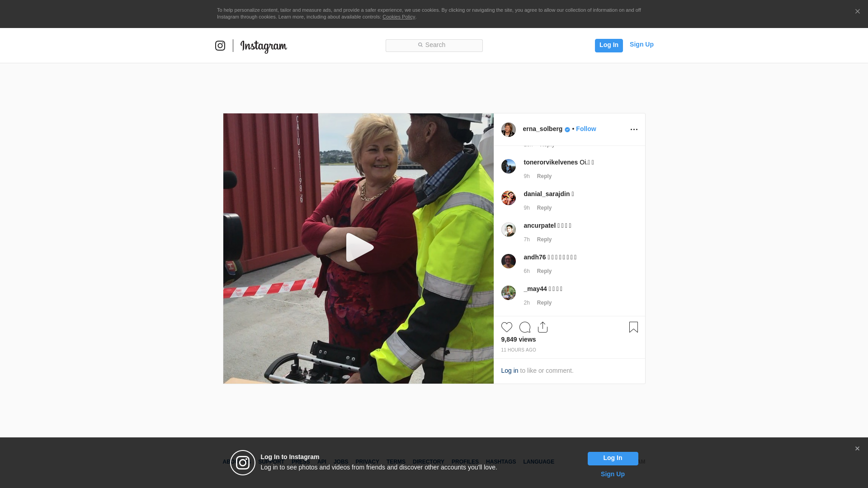Open erna_solberg username link
Viewport: 868px width, 488px height.
pyautogui.click(x=542, y=129)
